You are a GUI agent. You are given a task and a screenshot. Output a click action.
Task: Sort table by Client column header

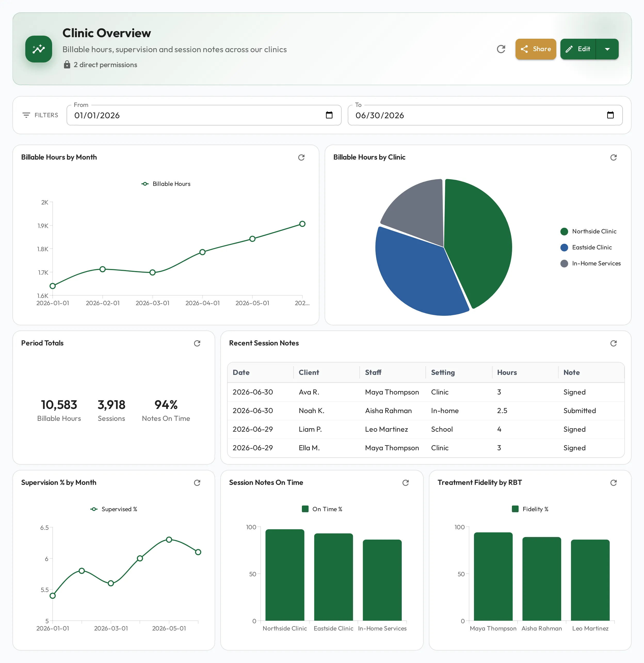click(x=326, y=372)
